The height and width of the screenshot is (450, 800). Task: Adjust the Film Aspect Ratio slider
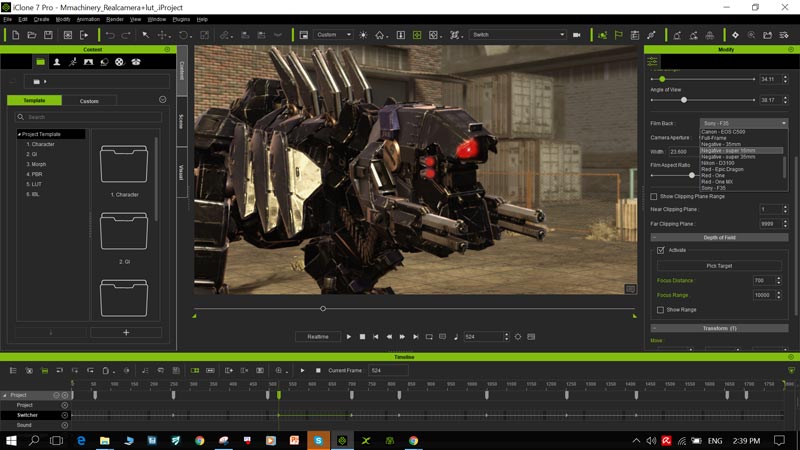point(692,176)
